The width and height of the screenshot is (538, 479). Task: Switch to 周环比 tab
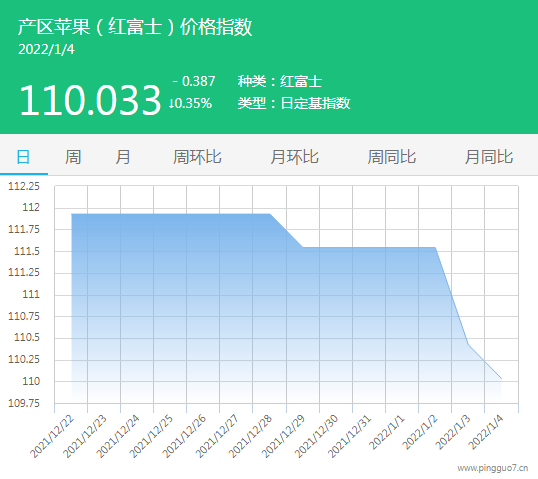click(197, 157)
